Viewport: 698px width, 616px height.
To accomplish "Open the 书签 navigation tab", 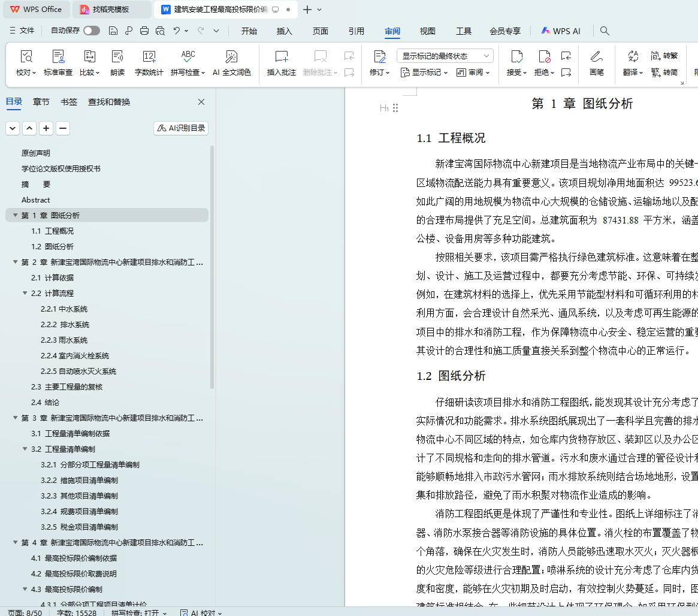I will click(69, 102).
